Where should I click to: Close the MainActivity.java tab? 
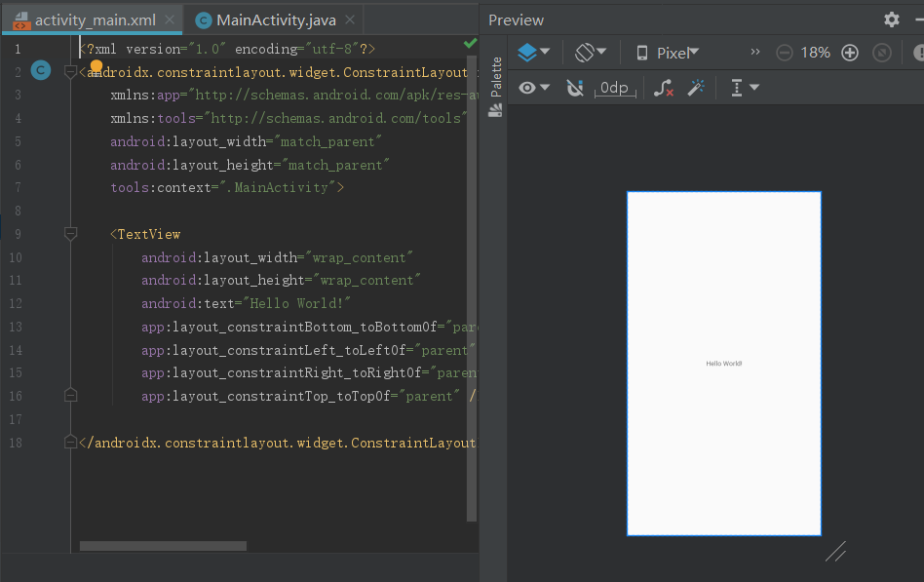(x=350, y=19)
